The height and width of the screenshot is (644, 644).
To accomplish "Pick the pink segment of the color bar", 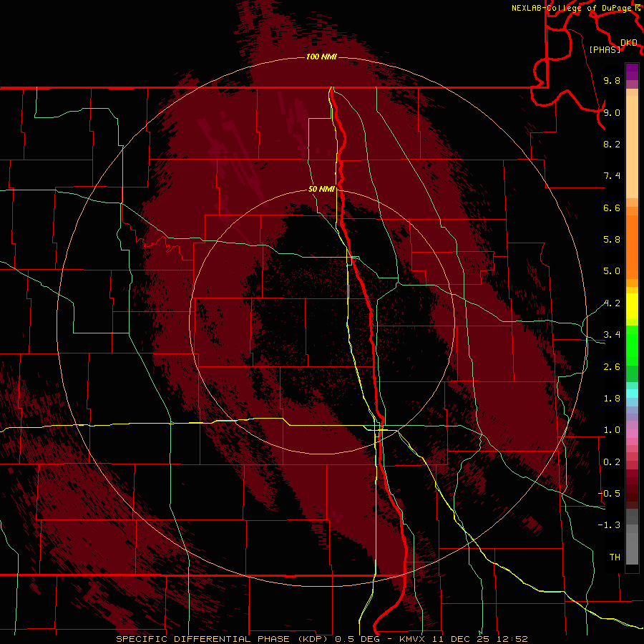I will 632,434.
